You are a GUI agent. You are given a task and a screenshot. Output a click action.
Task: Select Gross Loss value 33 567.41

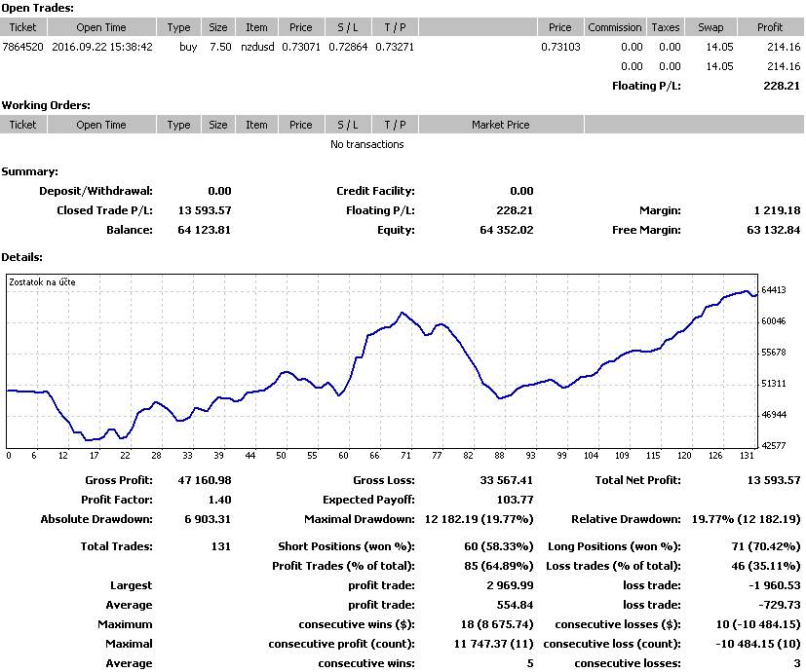click(x=507, y=480)
